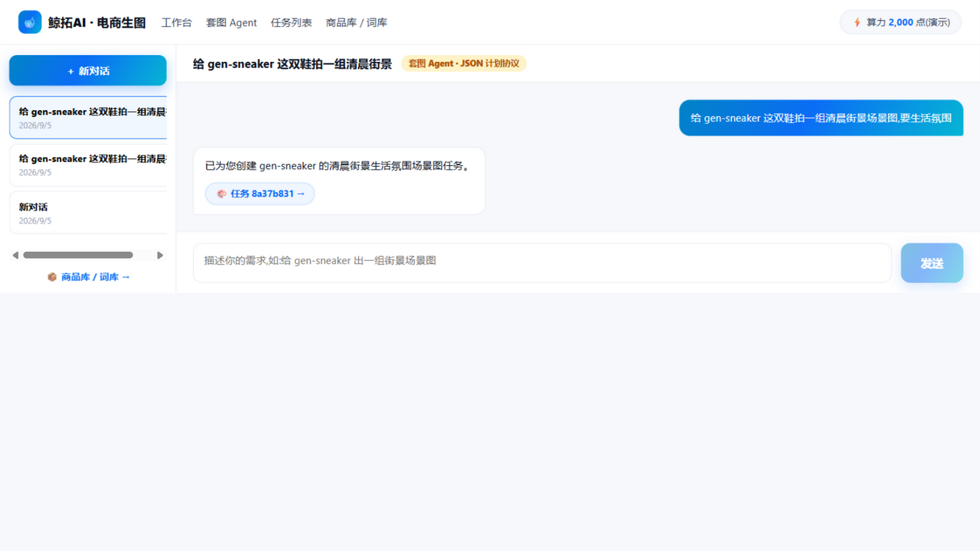The width and height of the screenshot is (980, 551).
Task: Click the lightning bolt icon beside 算力
Action: pos(857,23)
